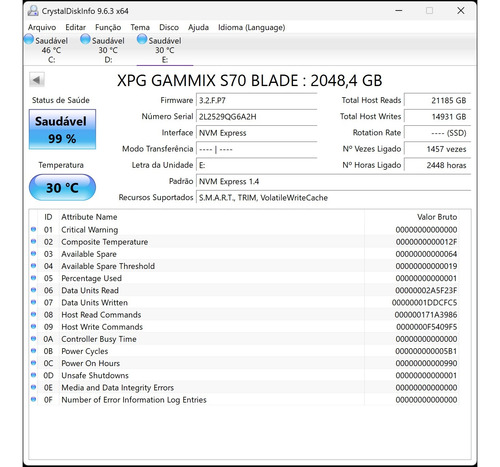Select the Data Units Read row
This screenshot has height=467, width=500.
pyautogui.click(x=244, y=291)
